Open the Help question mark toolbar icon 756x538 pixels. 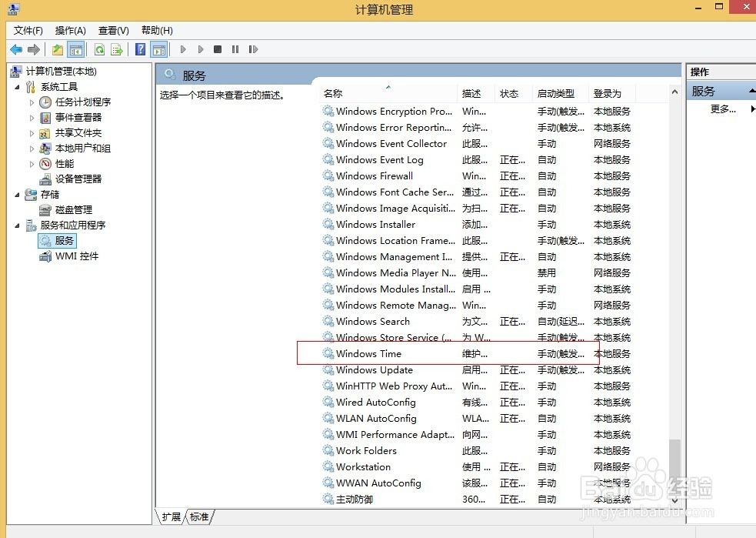140,49
